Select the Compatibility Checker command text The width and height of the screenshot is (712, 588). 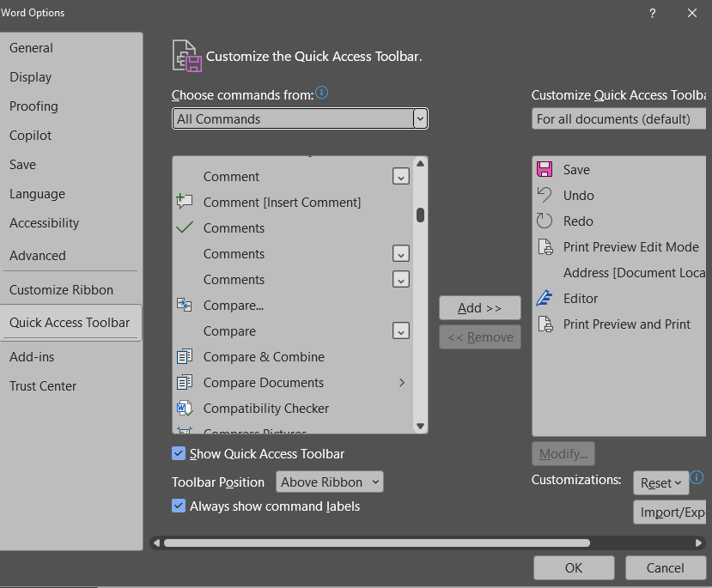(x=266, y=409)
